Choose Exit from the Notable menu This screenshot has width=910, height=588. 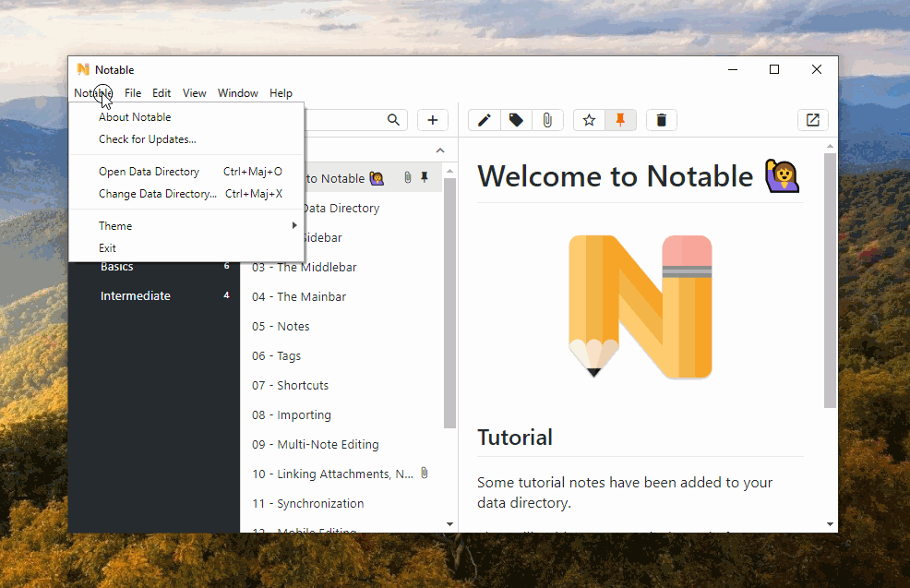(186, 248)
